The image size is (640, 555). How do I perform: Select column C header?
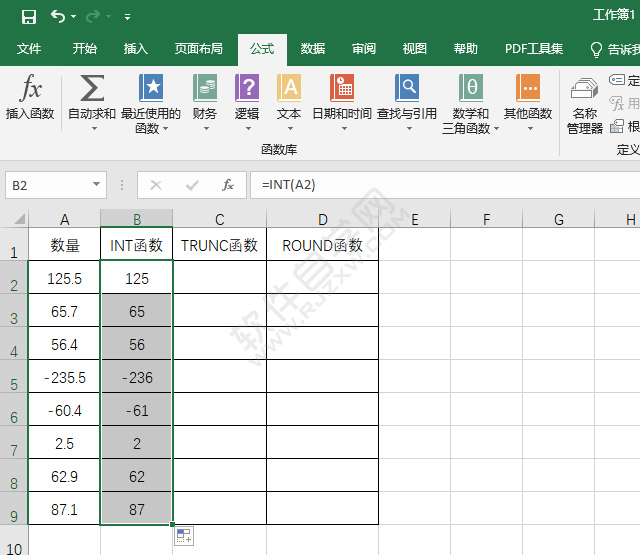pos(219,220)
